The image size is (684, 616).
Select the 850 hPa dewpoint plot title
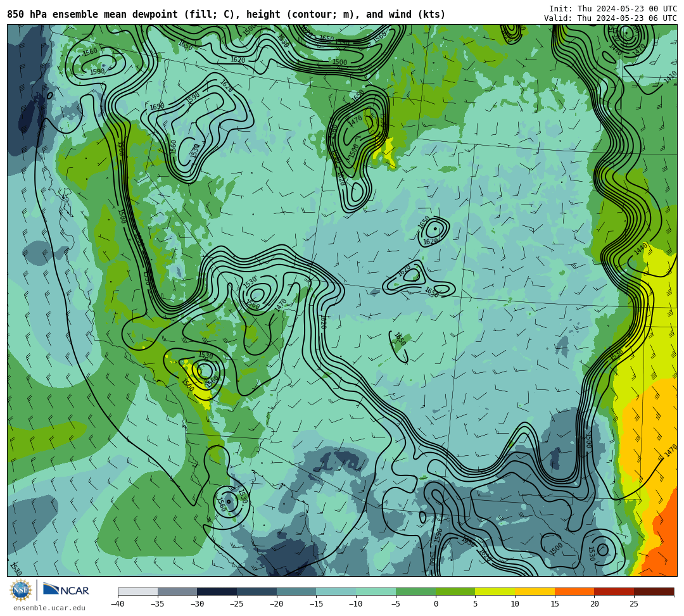(x=226, y=15)
